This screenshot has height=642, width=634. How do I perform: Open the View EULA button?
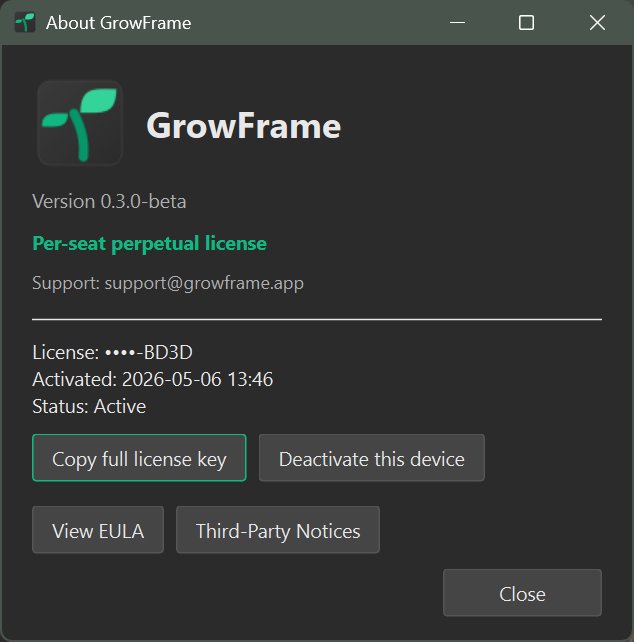point(98,530)
